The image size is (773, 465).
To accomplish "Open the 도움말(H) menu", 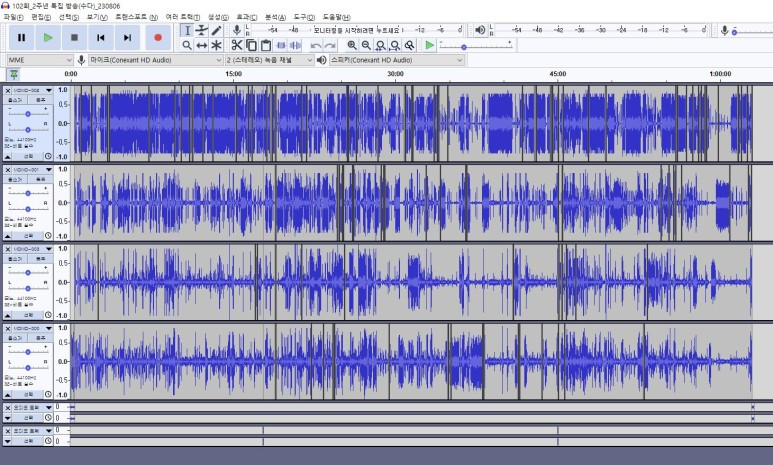I will click(x=337, y=17).
